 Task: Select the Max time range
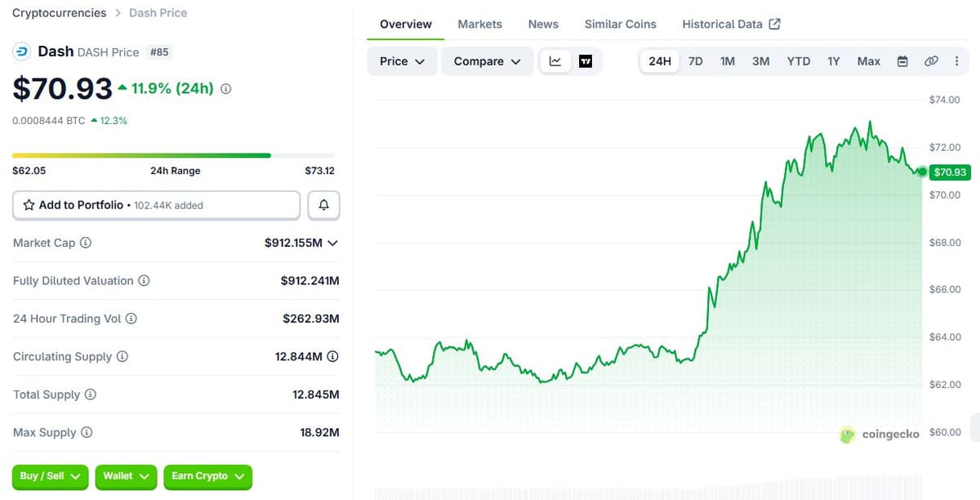[869, 61]
